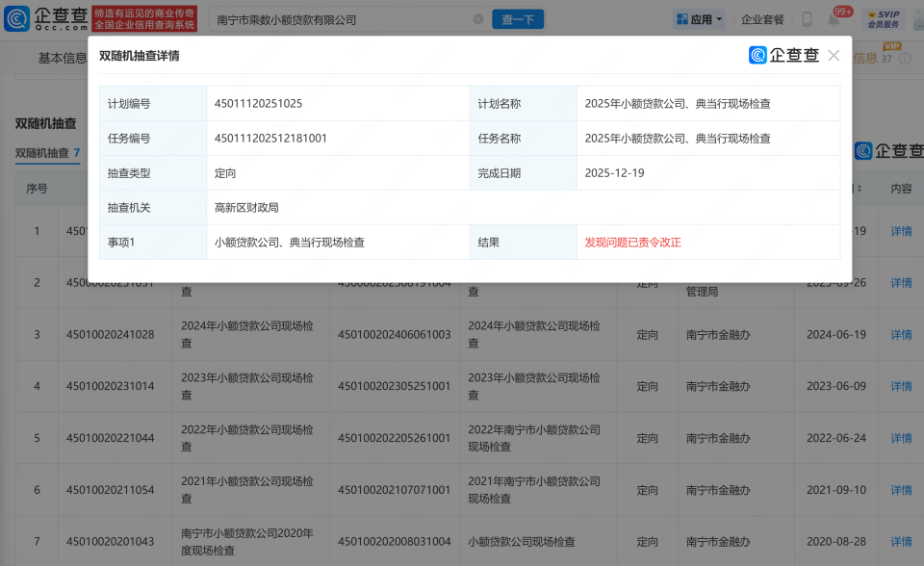Open 详情 for the 2024 inspection row

(x=903, y=334)
